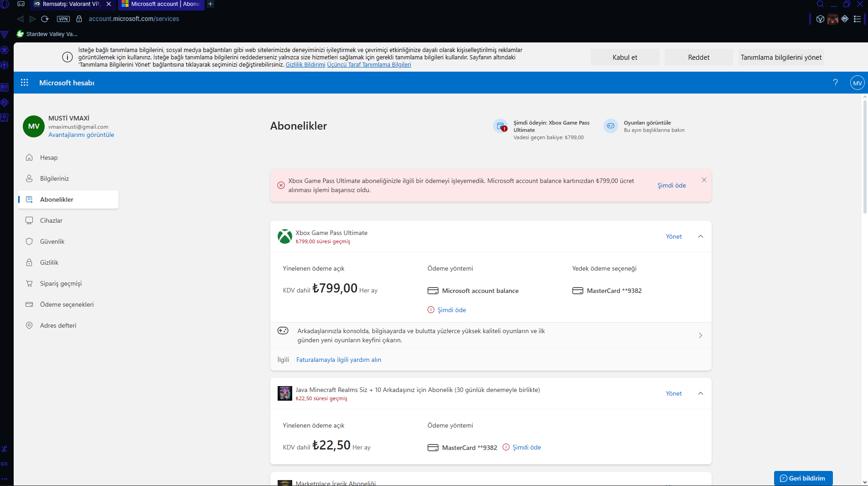
Task: Open the GX Corner gamepad icon
Action: [21, 4]
